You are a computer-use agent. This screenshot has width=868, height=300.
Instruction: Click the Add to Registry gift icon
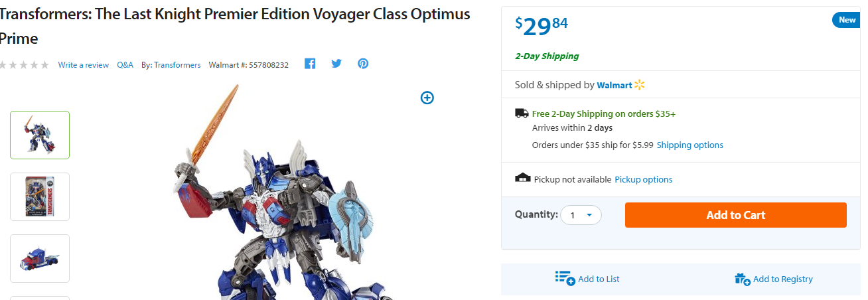[x=742, y=279]
